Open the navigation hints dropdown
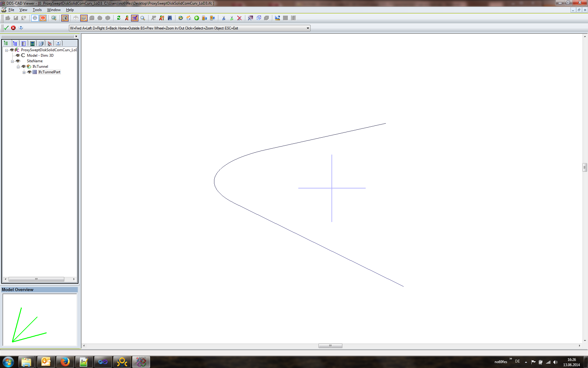The width and height of the screenshot is (588, 368). pos(308,28)
